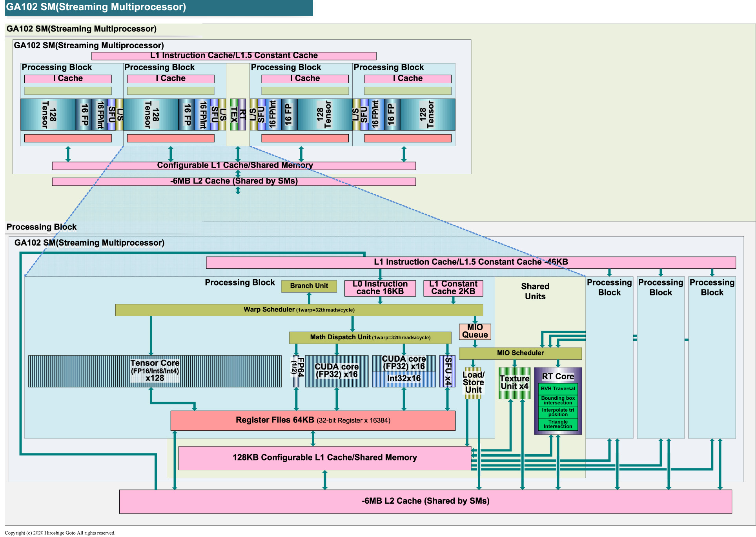The width and height of the screenshot is (756, 537).
Task: Click the Load/Store Unit block
Action: [x=473, y=382]
